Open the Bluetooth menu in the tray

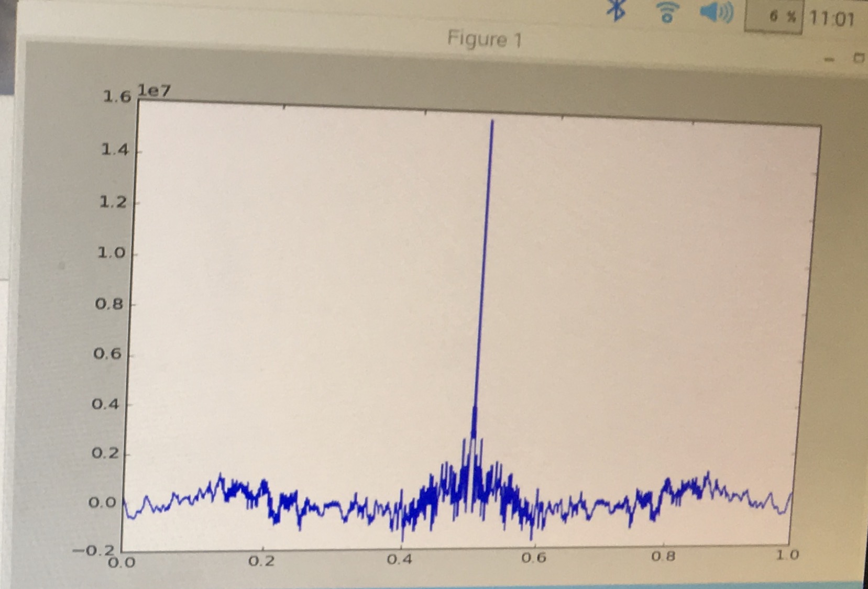pyautogui.click(x=617, y=10)
